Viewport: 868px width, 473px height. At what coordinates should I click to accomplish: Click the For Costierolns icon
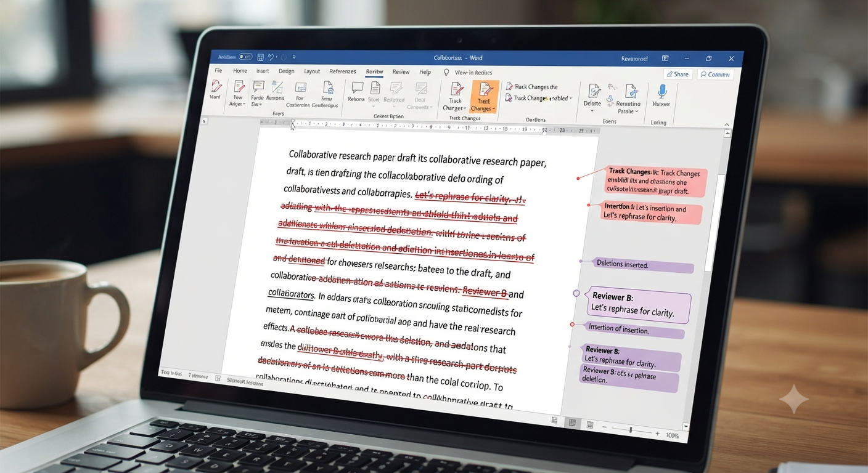pyautogui.click(x=300, y=88)
